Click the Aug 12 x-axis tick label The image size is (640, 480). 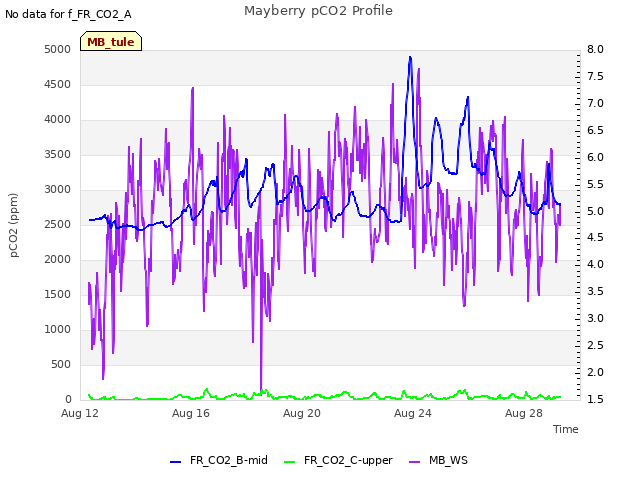pyautogui.click(x=80, y=413)
